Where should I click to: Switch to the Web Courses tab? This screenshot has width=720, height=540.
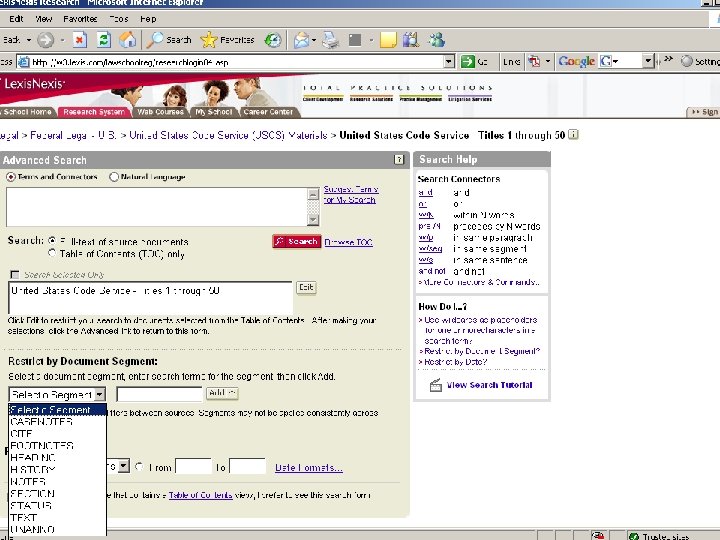[x=160, y=112]
